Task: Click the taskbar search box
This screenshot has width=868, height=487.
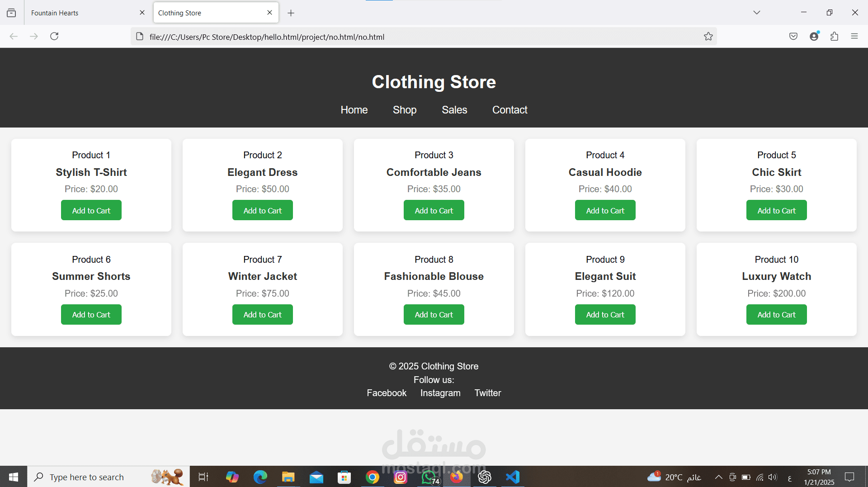Action: point(108,477)
